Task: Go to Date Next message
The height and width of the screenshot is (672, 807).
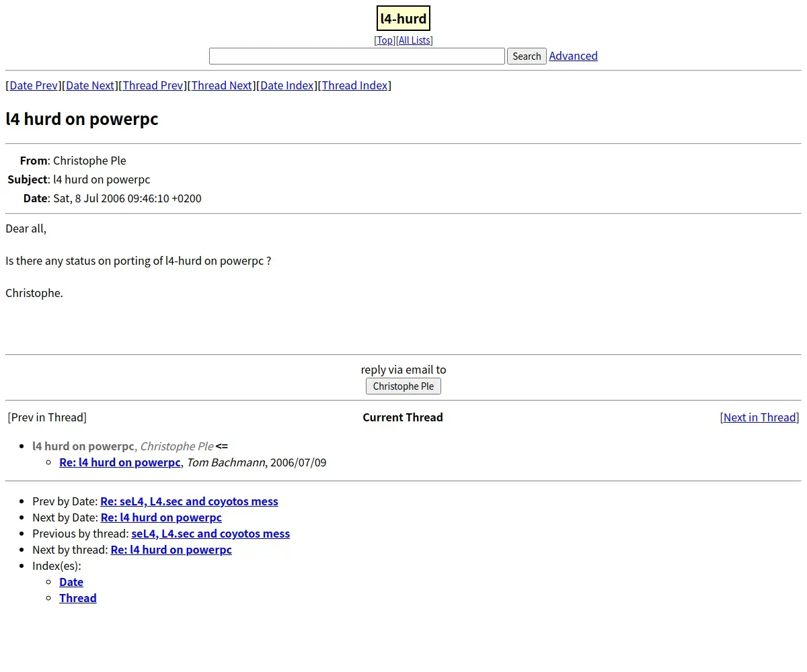Action: pyautogui.click(x=90, y=85)
